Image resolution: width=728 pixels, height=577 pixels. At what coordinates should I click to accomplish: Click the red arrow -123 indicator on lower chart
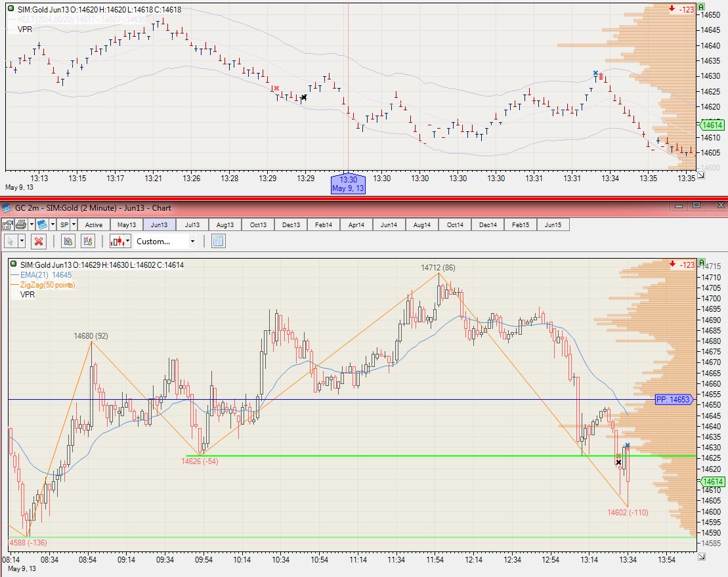pos(681,264)
